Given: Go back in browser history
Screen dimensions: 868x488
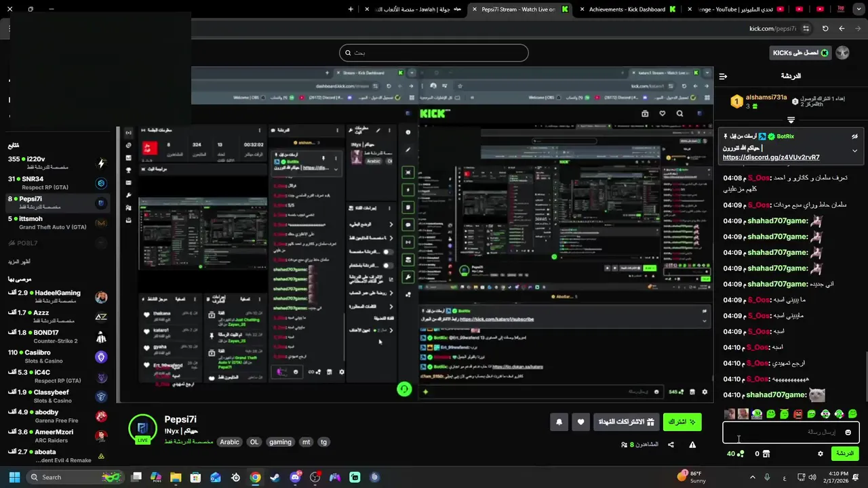Looking at the screenshot, I should (x=842, y=28).
